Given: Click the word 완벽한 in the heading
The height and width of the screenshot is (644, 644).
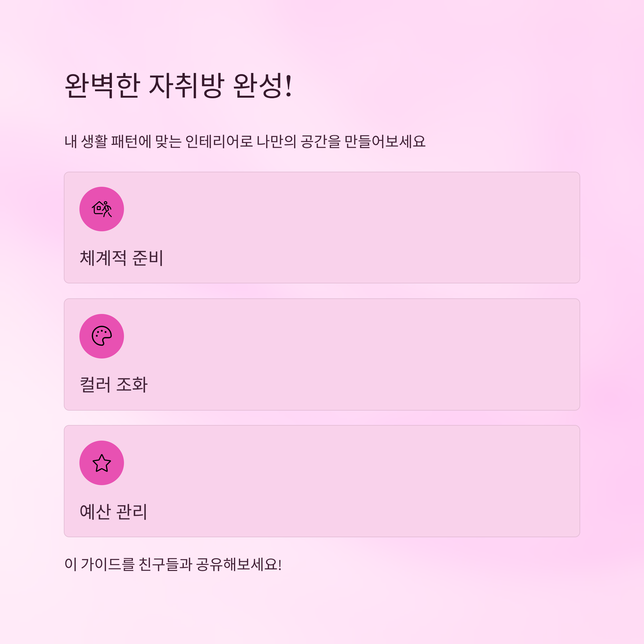Looking at the screenshot, I should tap(102, 86).
